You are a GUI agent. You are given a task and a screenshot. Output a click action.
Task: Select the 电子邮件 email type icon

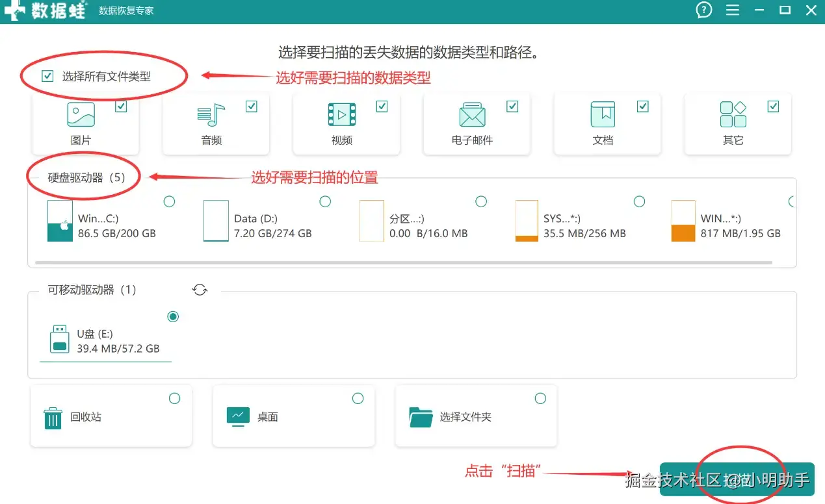[x=472, y=115]
